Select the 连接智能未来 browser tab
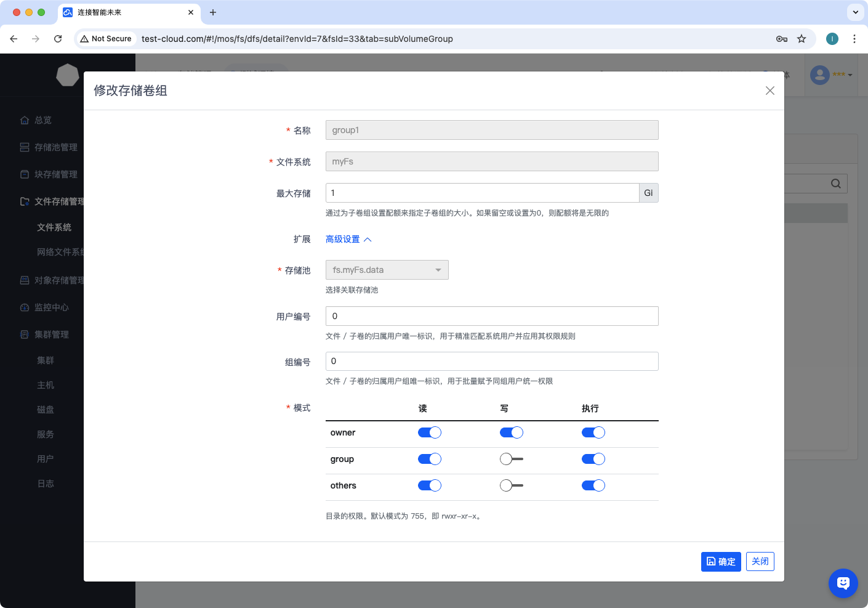The width and height of the screenshot is (868, 608). [123, 12]
